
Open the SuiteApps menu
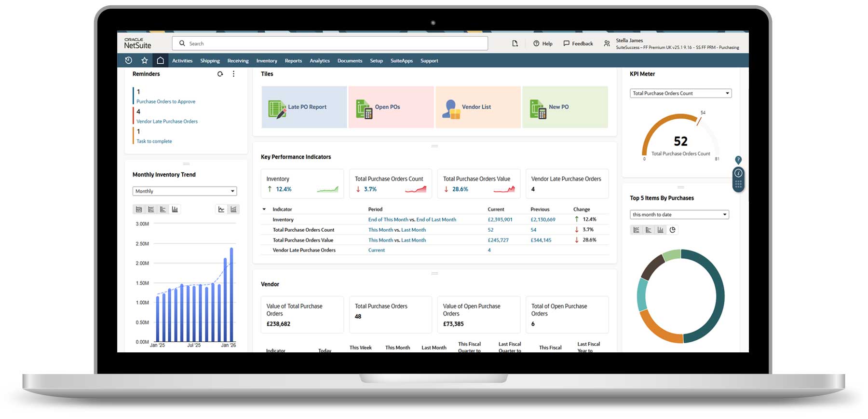(402, 61)
